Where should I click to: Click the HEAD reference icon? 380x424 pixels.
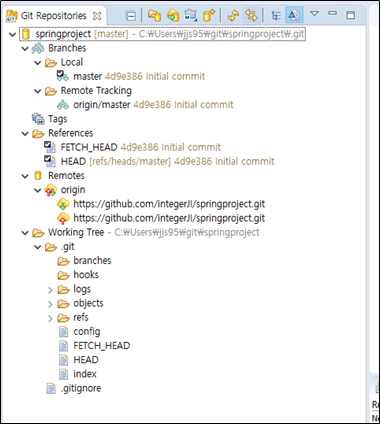50,161
